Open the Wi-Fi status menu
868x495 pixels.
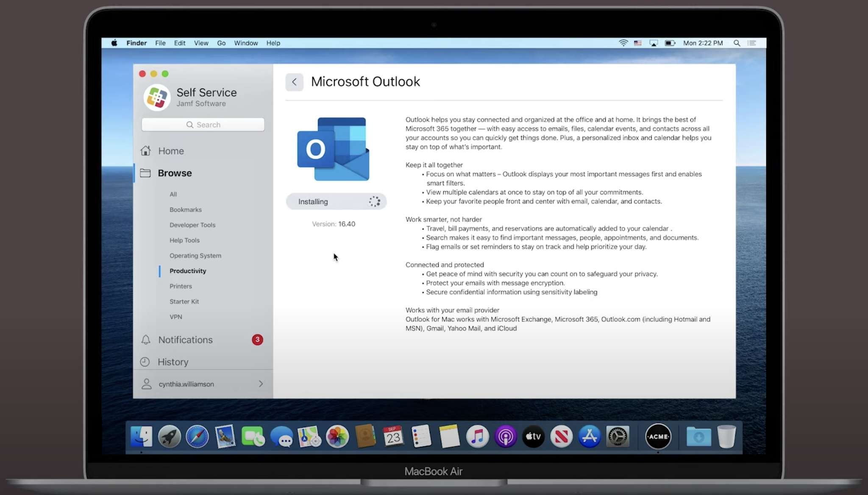click(623, 43)
